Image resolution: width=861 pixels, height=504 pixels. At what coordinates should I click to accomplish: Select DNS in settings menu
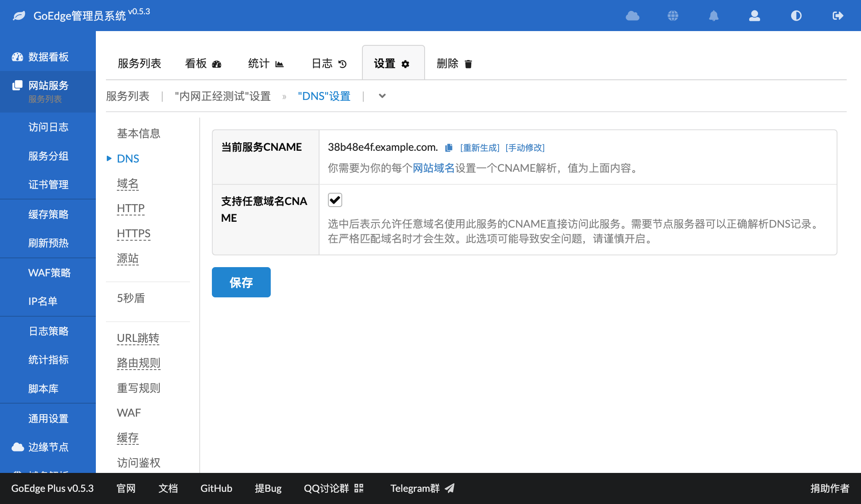point(128,158)
